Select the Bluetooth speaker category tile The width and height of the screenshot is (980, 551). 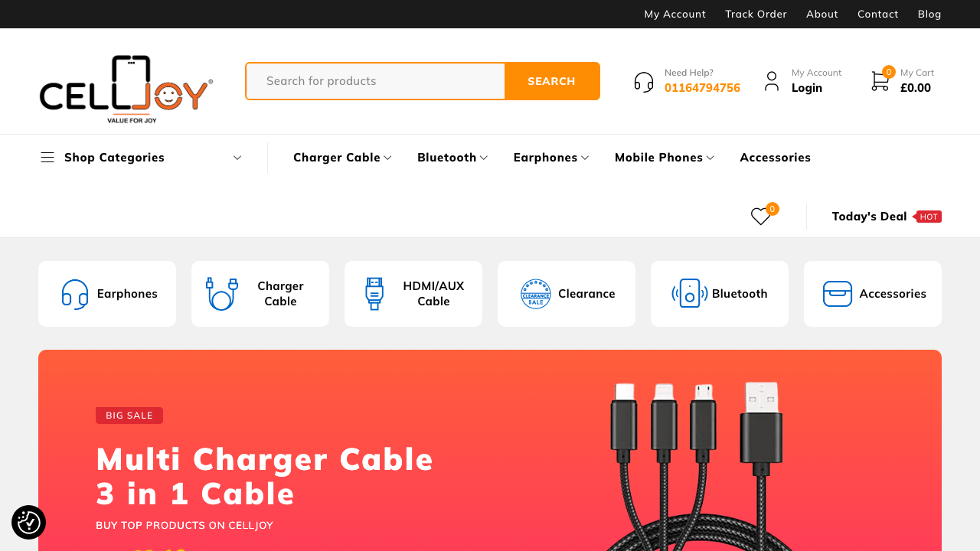point(720,294)
